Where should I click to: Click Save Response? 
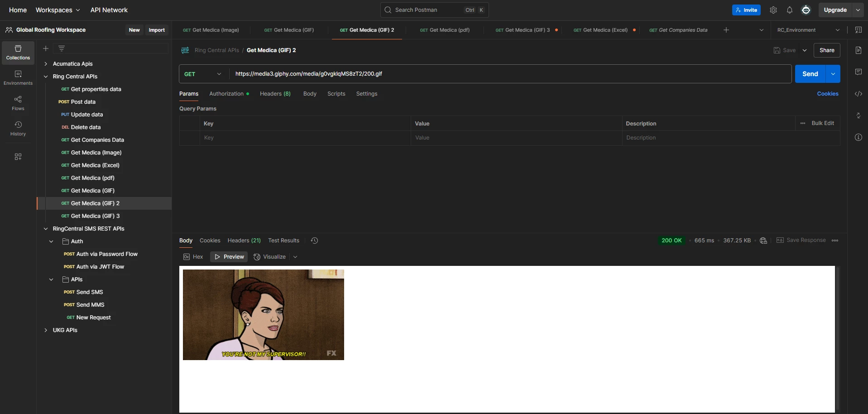coord(801,241)
